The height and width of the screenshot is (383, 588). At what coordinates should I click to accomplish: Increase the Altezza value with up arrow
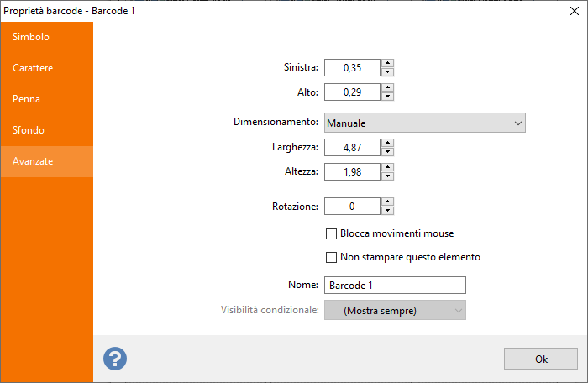tap(387, 167)
